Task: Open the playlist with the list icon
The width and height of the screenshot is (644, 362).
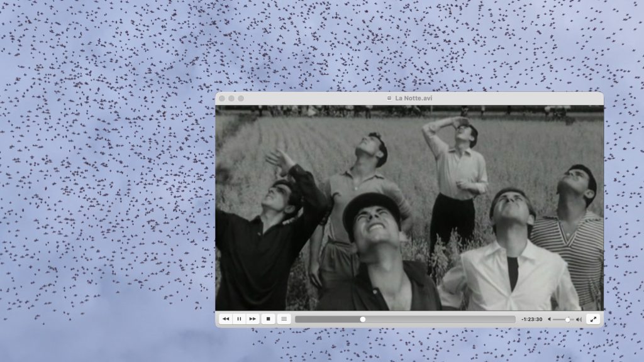Action: click(284, 319)
